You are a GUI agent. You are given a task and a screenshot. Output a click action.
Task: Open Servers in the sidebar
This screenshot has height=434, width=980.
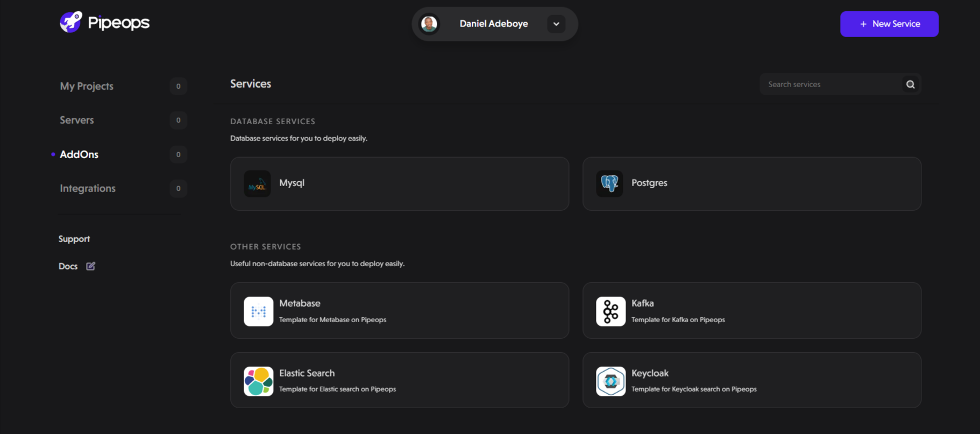[77, 120]
